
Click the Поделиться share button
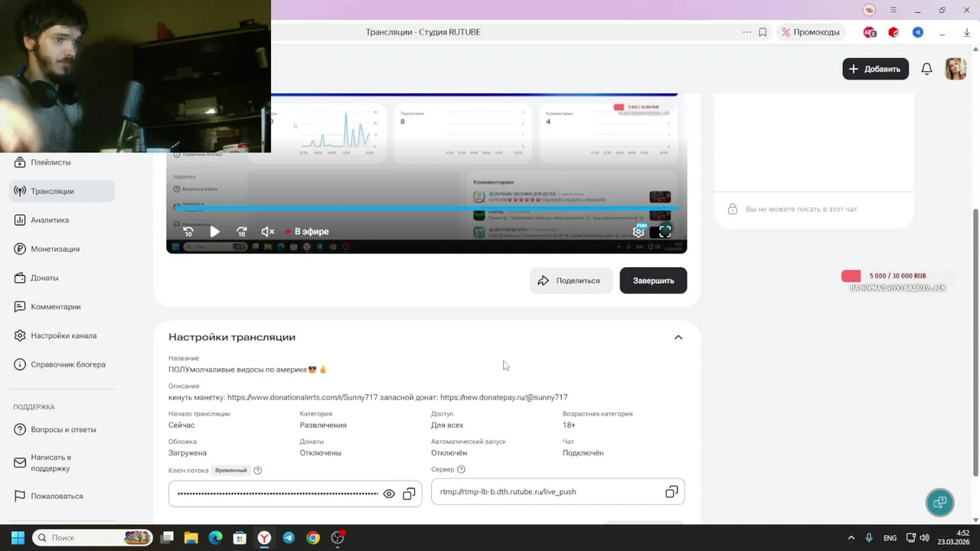coord(571,281)
